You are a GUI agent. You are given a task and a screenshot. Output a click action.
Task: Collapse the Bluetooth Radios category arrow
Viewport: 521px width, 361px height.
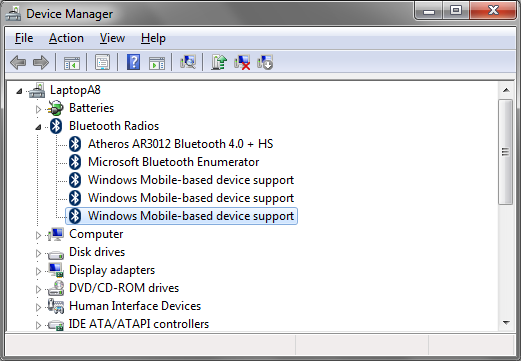(x=38, y=127)
